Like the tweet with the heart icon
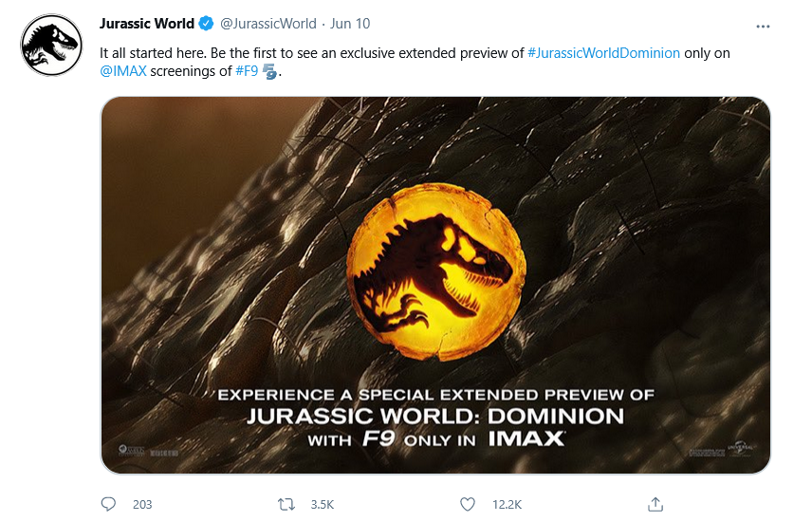The image size is (812, 522). click(468, 504)
